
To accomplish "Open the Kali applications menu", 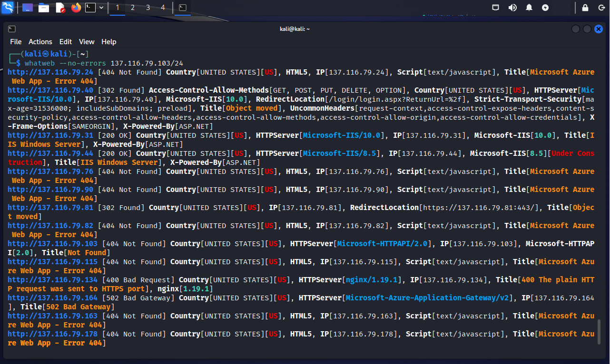I will click(7, 8).
